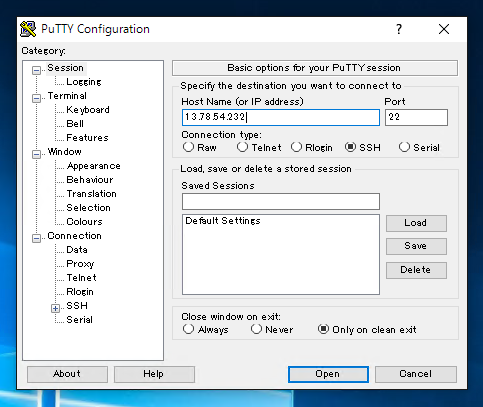Viewport: 483px width, 407px height.
Task: Click the Save session button
Action: point(416,246)
